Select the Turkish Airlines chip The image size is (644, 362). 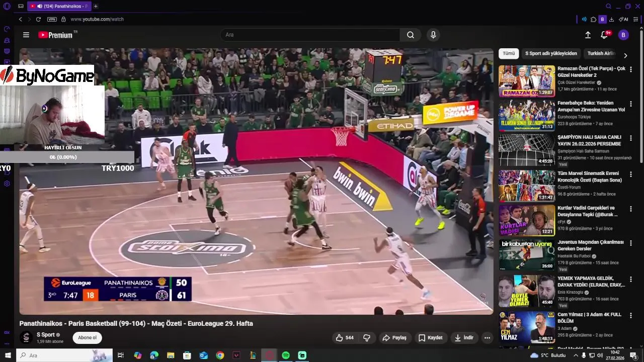[x=601, y=53]
